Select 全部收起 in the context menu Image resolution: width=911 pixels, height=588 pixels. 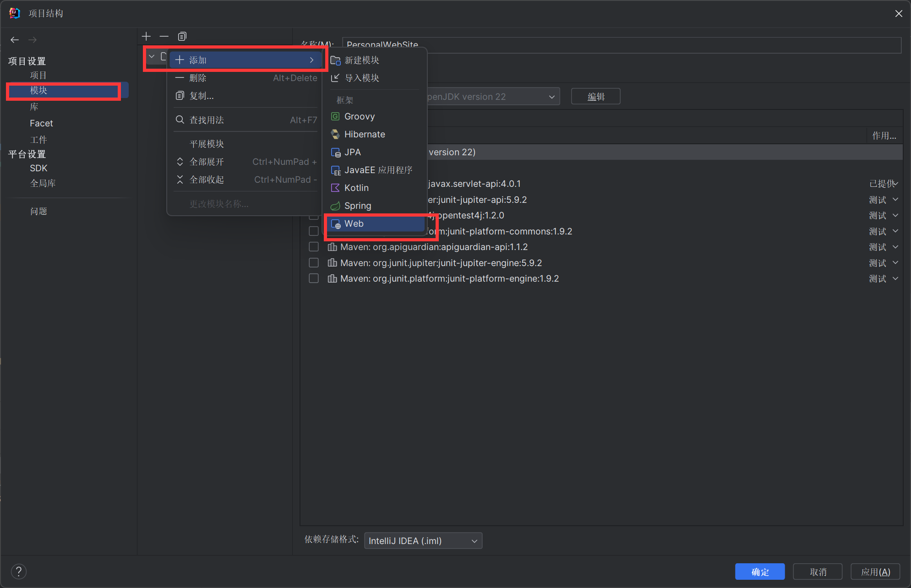pyautogui.click(x=245, y=180)
